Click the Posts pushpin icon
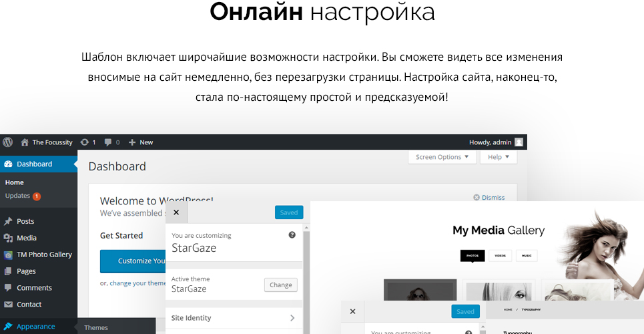The width and height of the screenshot is (644, 334). coord(8,221)
